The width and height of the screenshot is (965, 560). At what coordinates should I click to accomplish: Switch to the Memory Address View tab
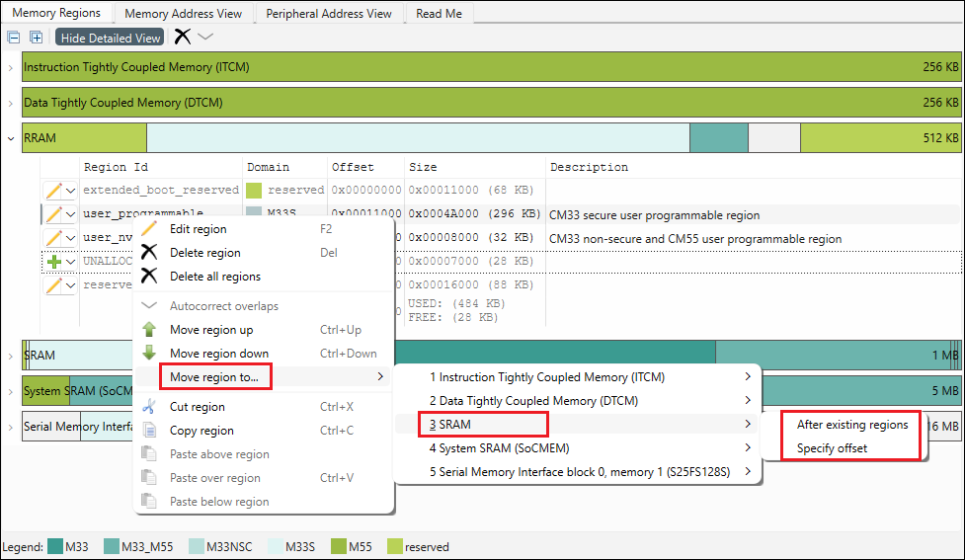click(183, 13)
